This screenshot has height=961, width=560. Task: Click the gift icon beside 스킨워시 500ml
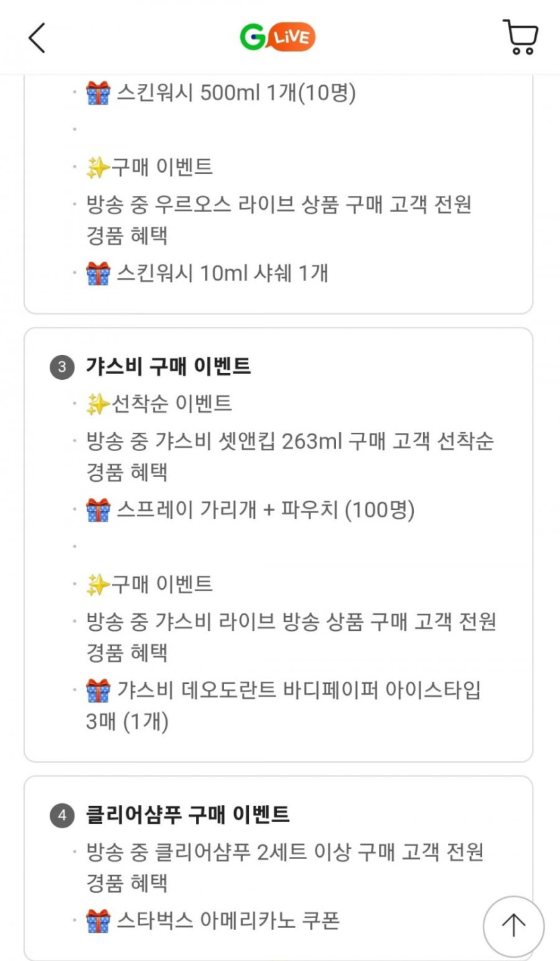click(x=98, y=93)
